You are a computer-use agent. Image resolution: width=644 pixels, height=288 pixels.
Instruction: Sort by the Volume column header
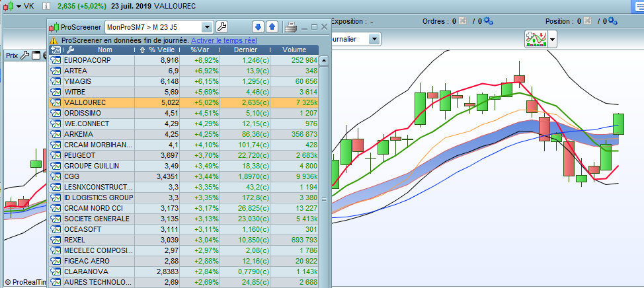(294, 50)
